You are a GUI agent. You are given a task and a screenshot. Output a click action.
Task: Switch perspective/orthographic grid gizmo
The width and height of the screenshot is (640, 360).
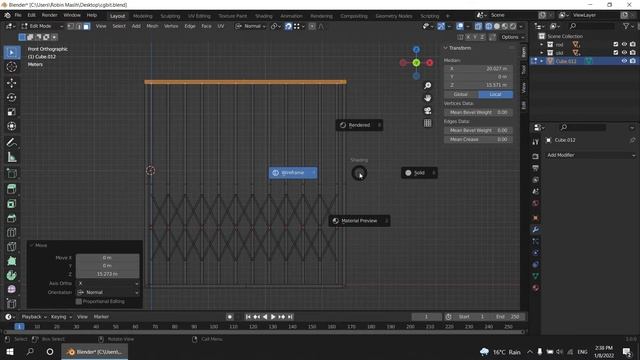point(427,123)
